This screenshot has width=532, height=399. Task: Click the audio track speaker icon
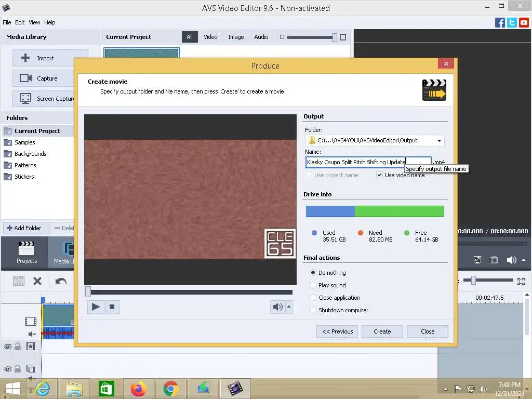click(x=32, y=334)
